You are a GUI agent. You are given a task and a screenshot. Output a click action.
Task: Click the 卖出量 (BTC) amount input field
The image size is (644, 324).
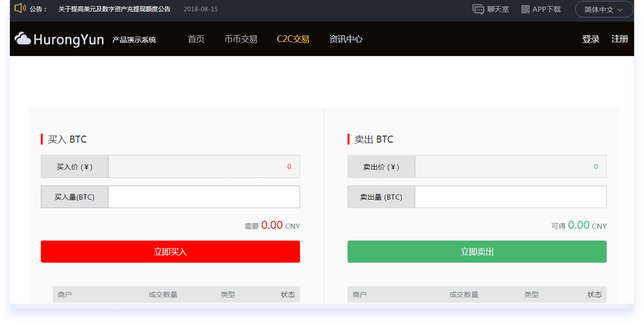[x=510, y=197]
